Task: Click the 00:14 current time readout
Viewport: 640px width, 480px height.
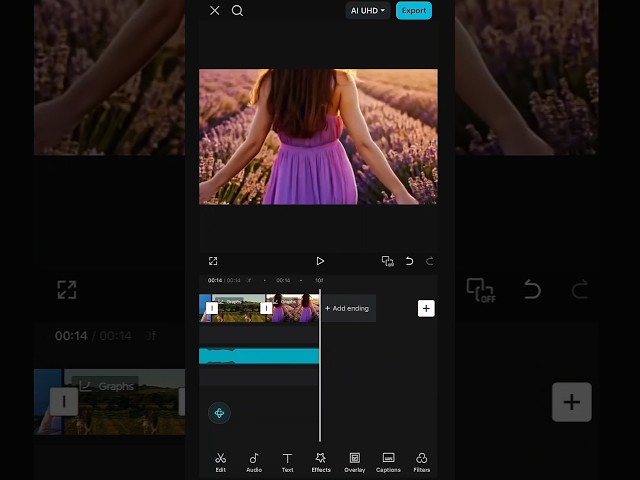Action: point(215,280)
